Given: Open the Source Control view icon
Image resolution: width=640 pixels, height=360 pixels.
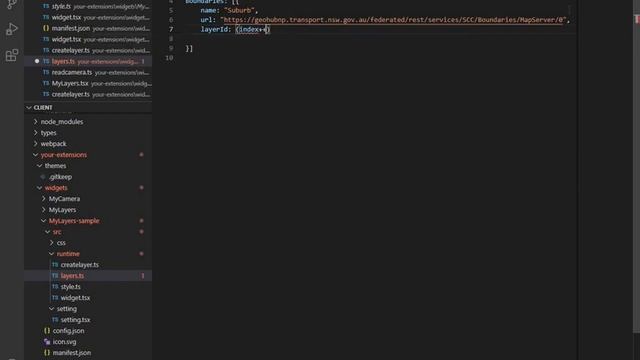Looking at the screenshot, I should coord(12,4).
